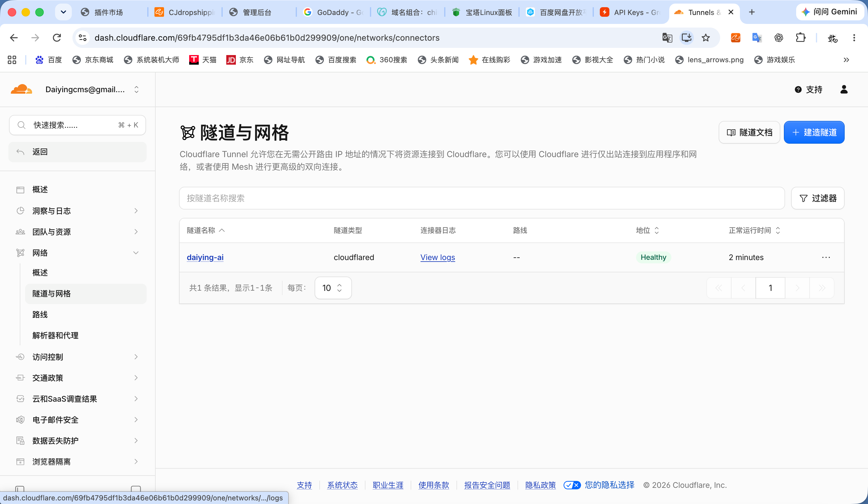This screenshot has width=868, height=504.
Task: Open the install app icon in address bar
Action: click(686, 38)
